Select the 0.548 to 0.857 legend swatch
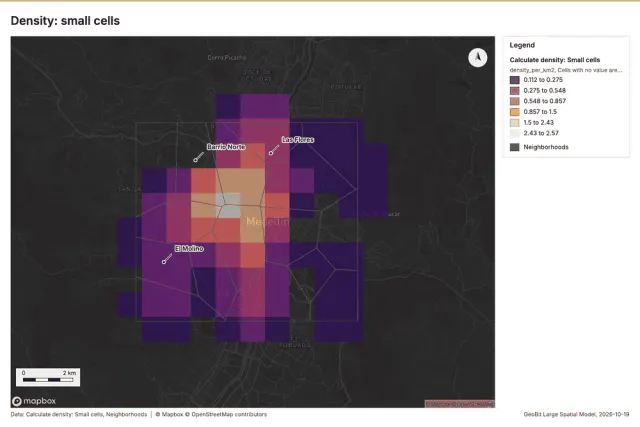 point(515,101)
